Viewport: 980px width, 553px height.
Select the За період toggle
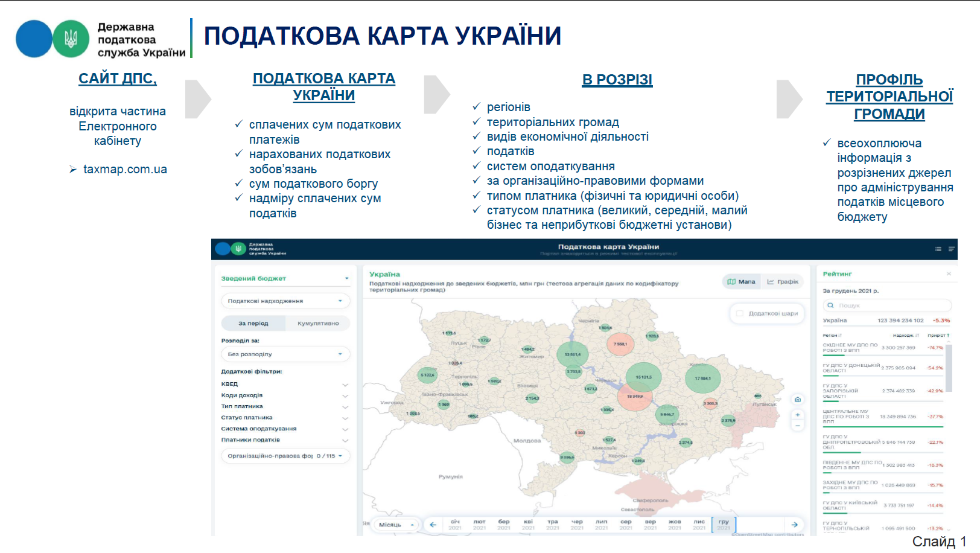click(253, 324)
